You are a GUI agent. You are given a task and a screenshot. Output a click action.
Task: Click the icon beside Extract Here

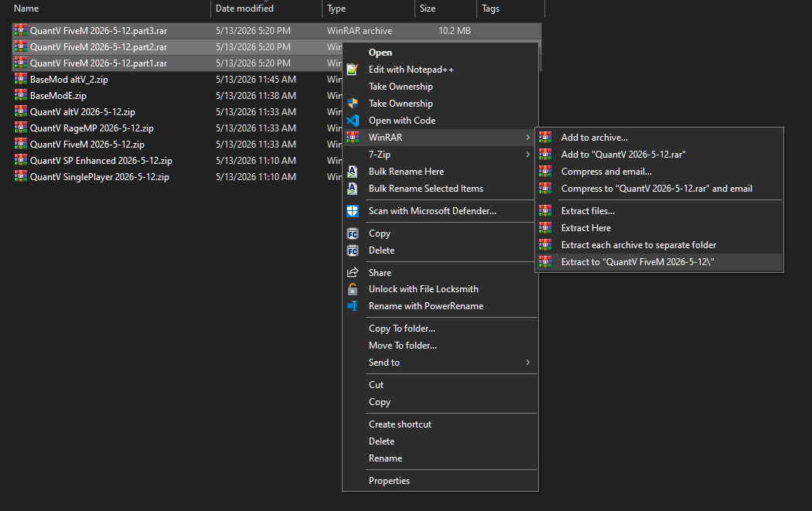544,228
